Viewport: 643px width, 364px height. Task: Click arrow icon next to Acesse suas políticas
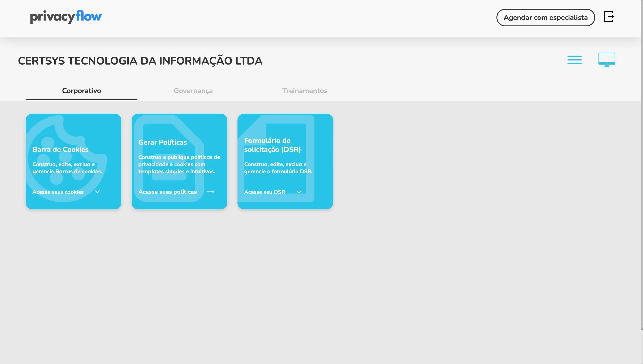pyautogui.click(x=210, y=192)
